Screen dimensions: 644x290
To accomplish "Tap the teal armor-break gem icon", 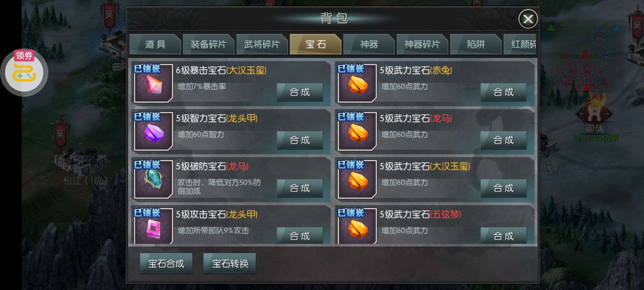I will pos(153,179).
